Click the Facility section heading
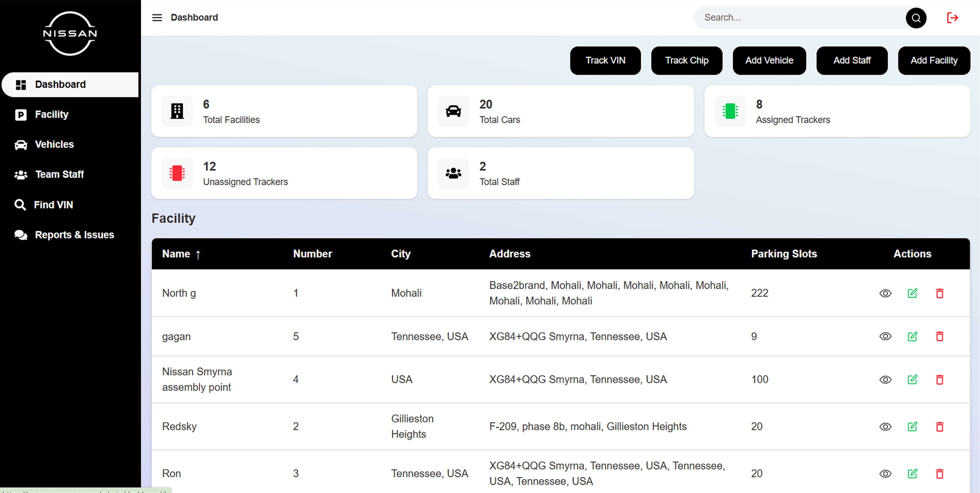Image resolution: width=980 pixels, height=493 pixels. tap(173, 218)
